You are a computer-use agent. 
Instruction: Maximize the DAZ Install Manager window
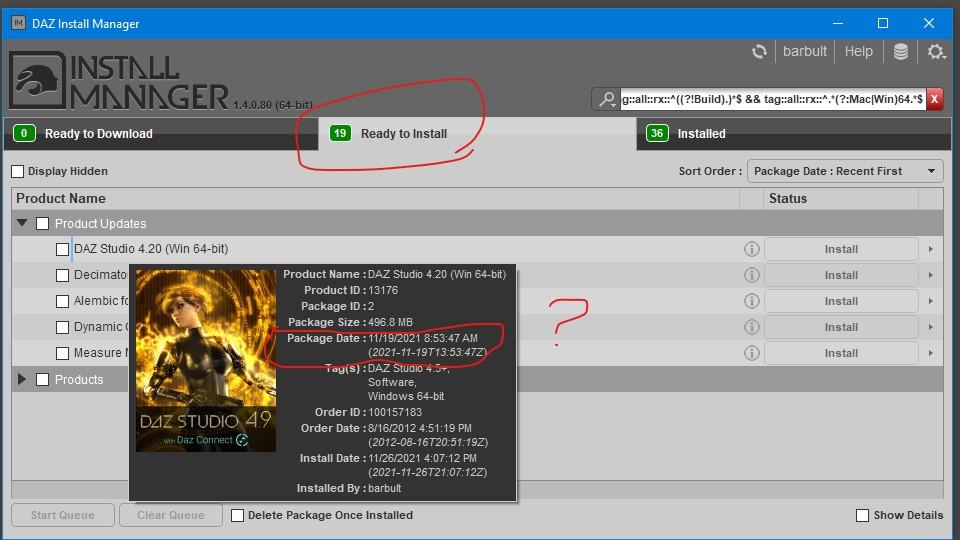click(x=883, y=23)
